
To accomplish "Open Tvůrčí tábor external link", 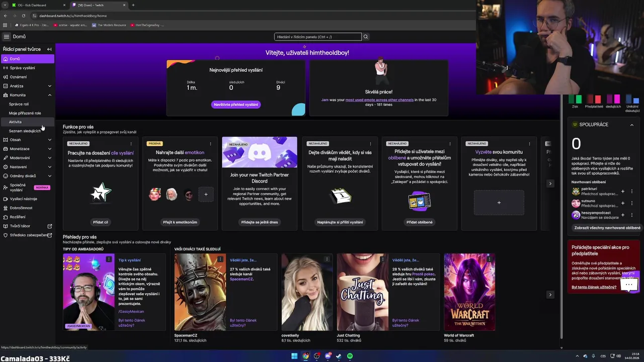I will pos(27,226).
